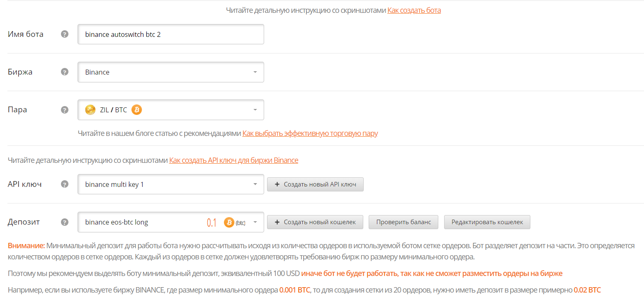
Task: Click the help icon next to Имя бота
Action: tap(64, 34)
